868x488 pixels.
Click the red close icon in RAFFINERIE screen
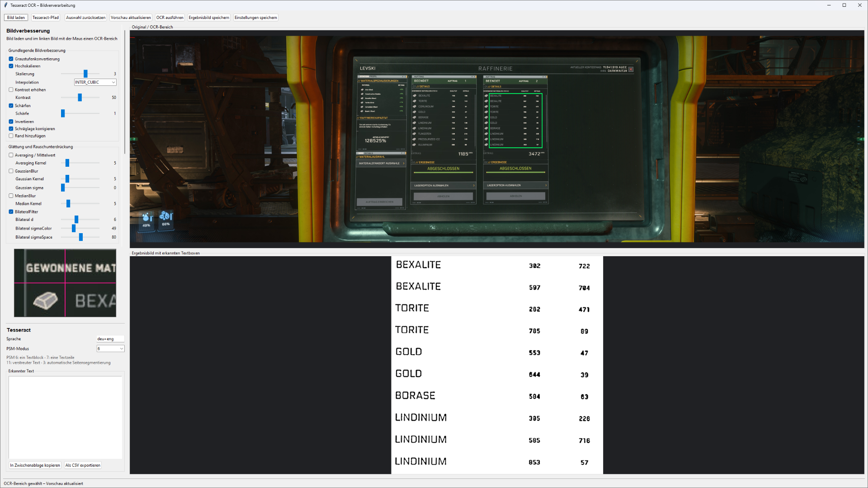tap(631, 70)
